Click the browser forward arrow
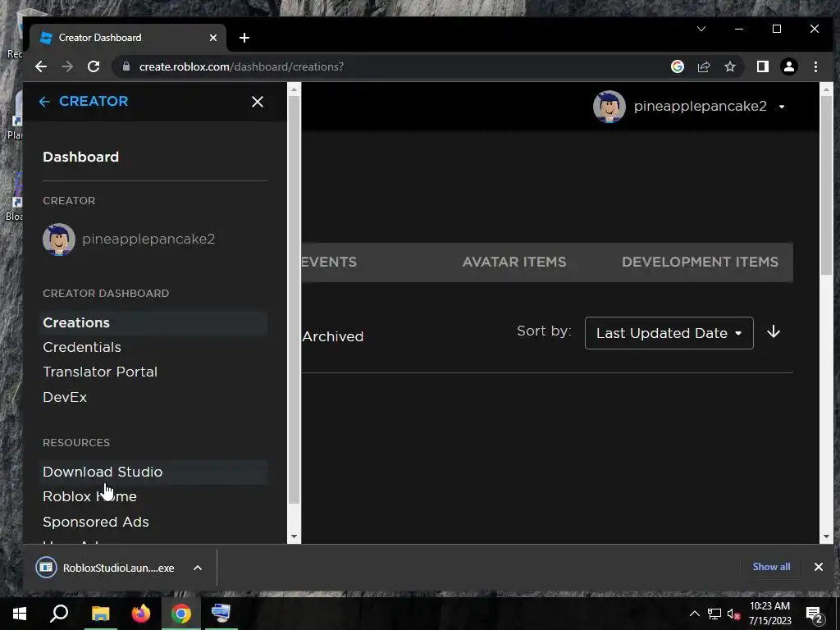This screenshot has width=840, height=630. 67,66
